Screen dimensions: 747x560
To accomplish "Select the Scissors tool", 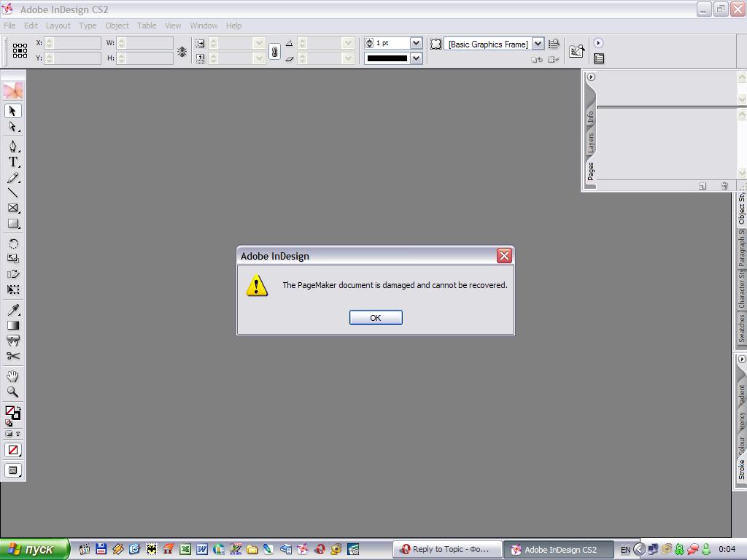I will click(x=13, y=356).
